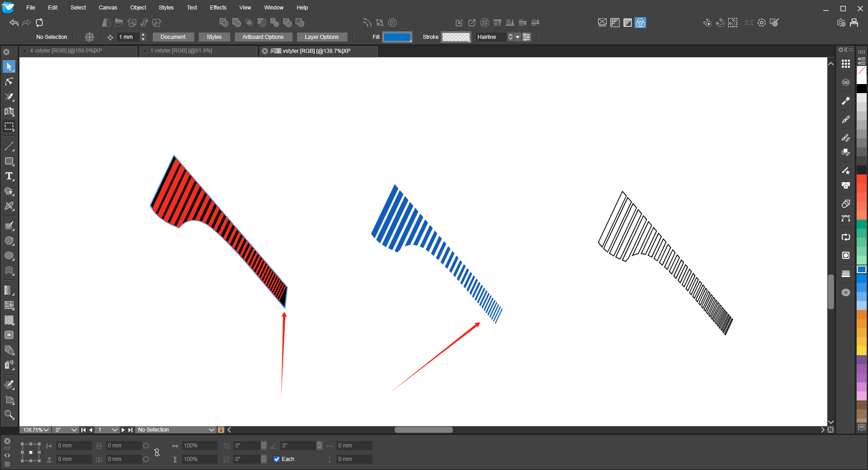The image size is (868, 470).
Task: Pick the Selection arrow tool
Action: tap(9, 66)
